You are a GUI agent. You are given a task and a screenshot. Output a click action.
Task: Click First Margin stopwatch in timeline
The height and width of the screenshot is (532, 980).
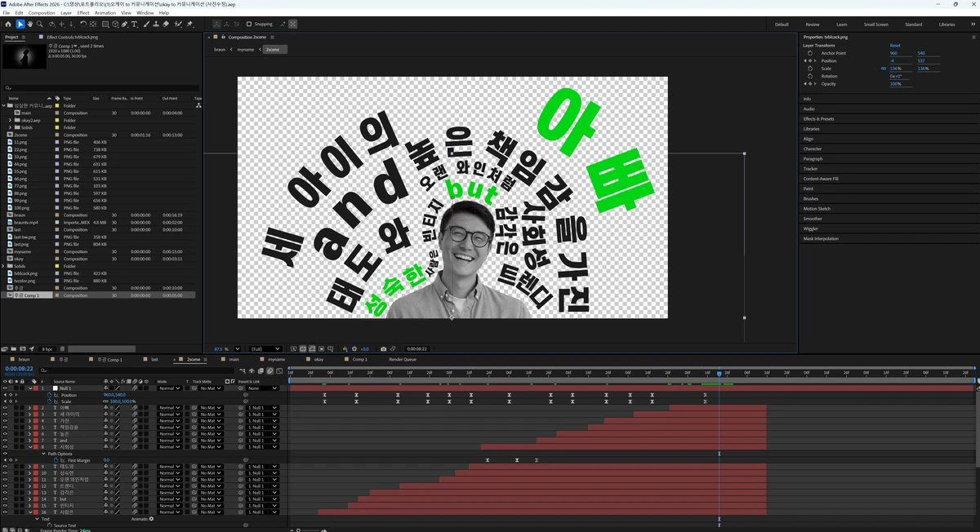[x=56, y=460]
